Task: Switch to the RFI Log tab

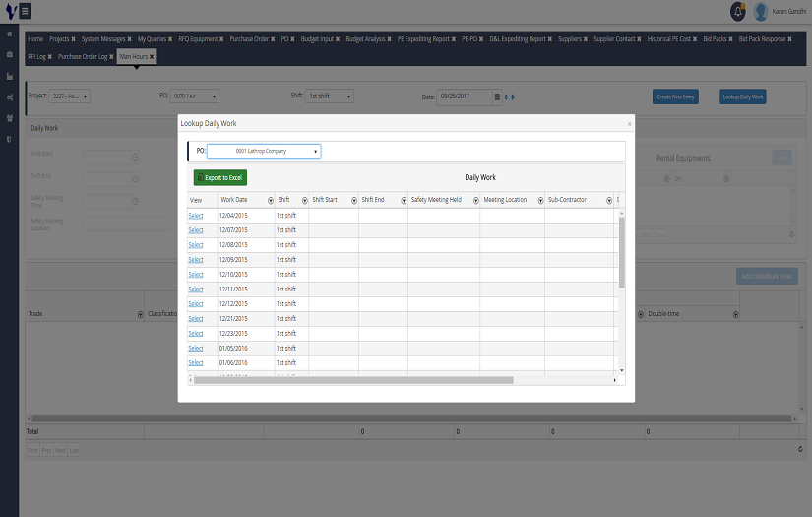Action: [x=37, y=57]
